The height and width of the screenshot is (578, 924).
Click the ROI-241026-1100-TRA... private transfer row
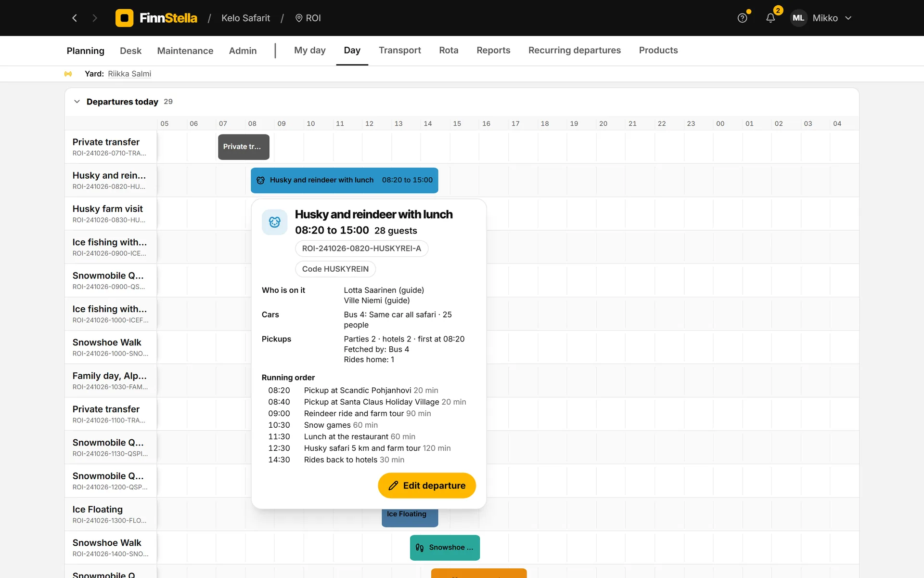(x=111, y=414)
